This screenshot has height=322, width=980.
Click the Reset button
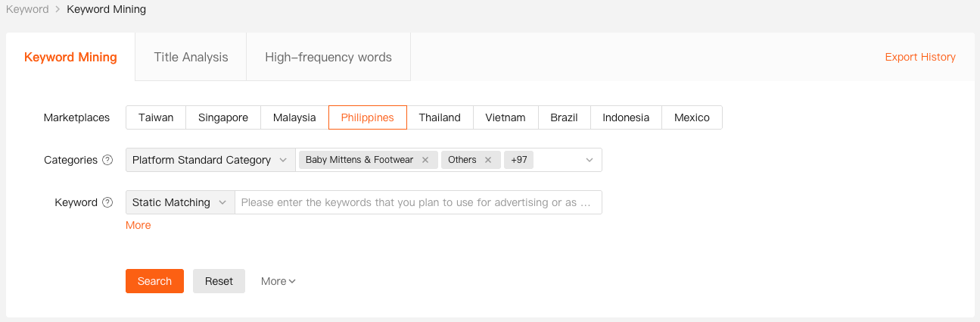coord(219,281)
